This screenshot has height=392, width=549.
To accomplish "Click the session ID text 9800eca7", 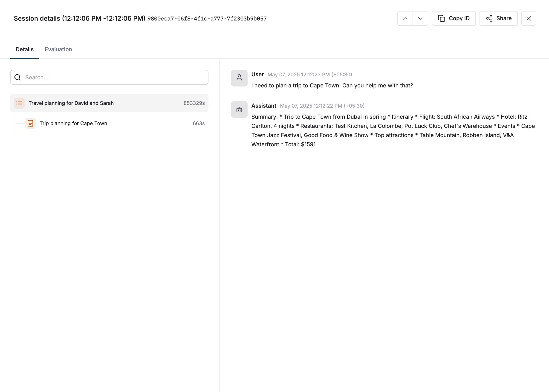I will click(x=207, y=19).
